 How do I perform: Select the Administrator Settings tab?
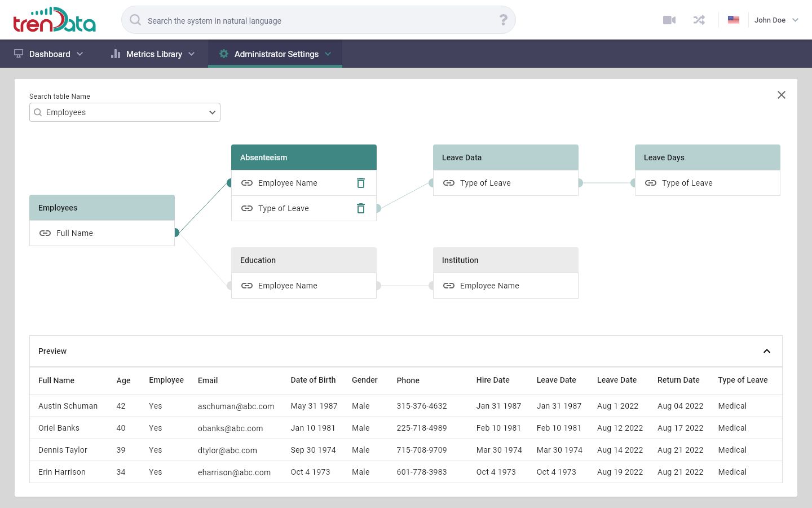coord(275,54)
